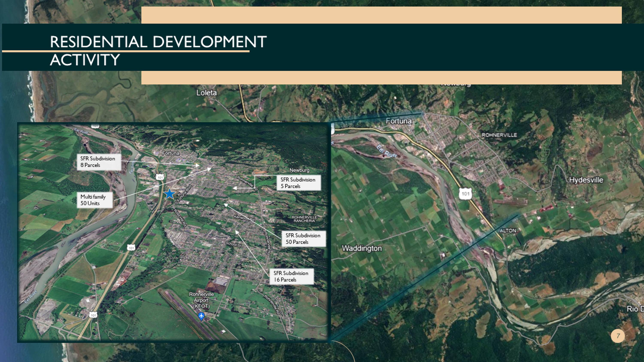Image resolution: width=644 pixels, height=362 pixels.
Task: Select the Multi family 50 Units label
Action: click(95, 200)
